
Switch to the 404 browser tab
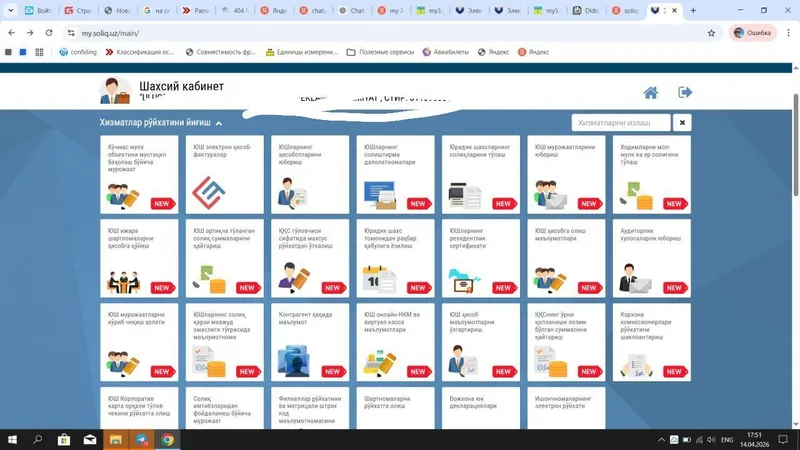click(x=235, y=10)
